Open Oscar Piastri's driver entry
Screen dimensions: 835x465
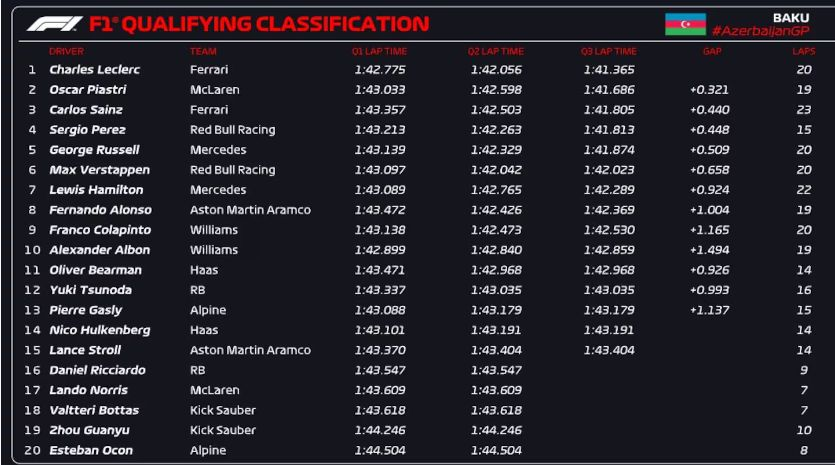[x=88, y=90]
